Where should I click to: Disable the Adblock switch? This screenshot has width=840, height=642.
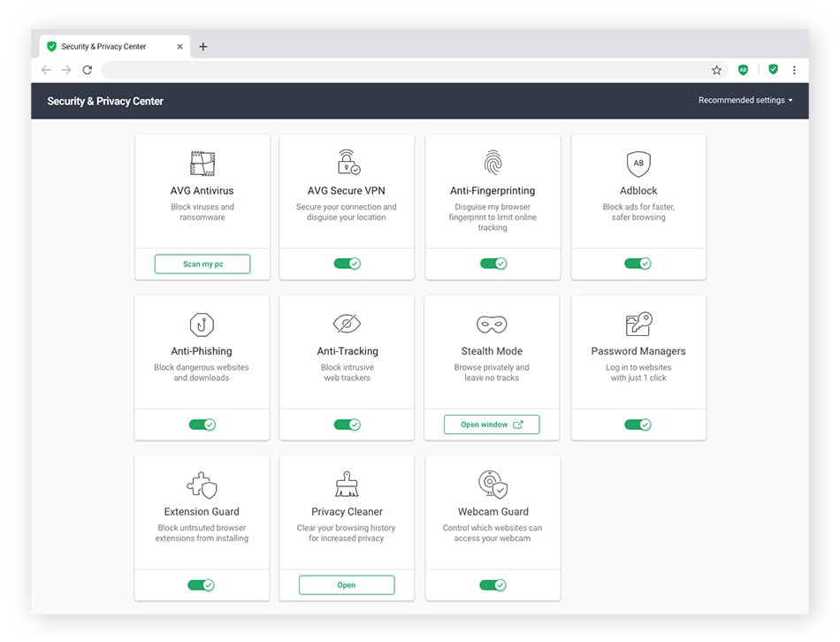(638, 264)
